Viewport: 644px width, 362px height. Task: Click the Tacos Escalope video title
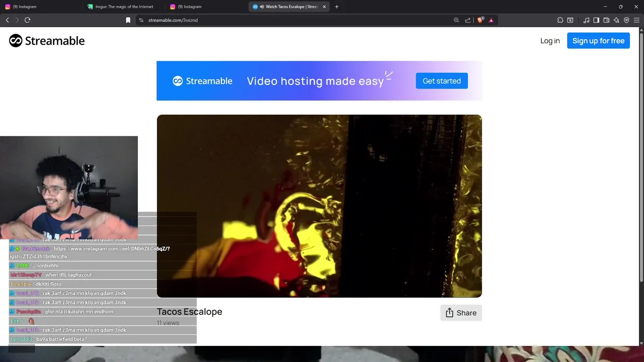click(190, 312)
